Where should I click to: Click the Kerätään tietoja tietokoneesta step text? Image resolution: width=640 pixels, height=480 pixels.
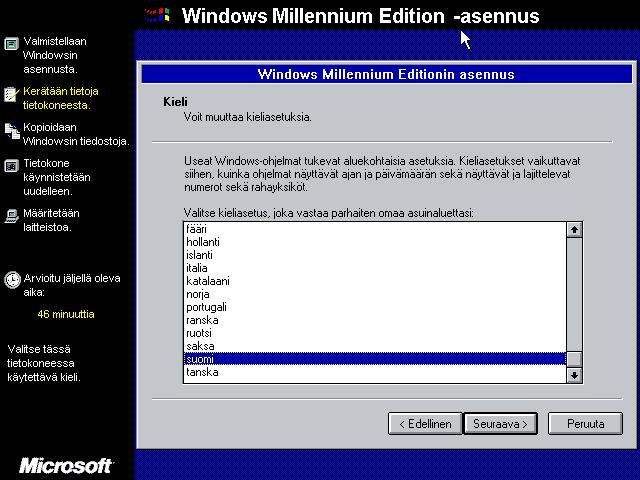60,98
